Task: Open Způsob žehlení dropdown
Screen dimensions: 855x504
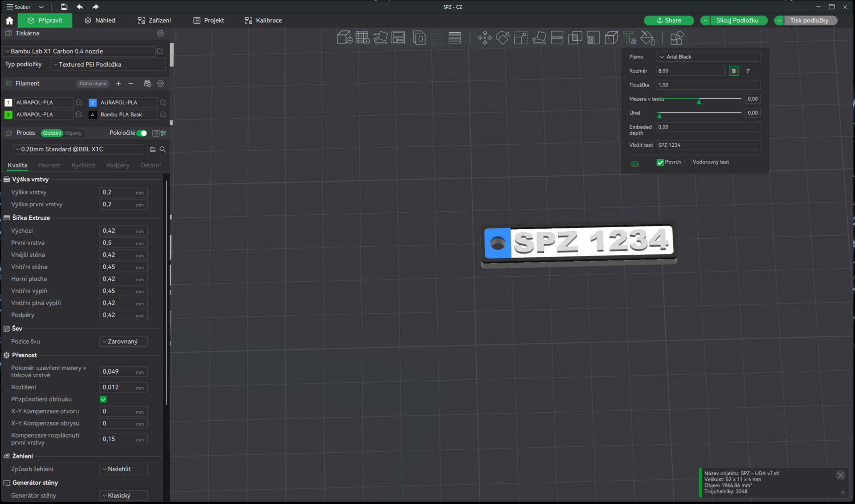Action: coord(123,469)
